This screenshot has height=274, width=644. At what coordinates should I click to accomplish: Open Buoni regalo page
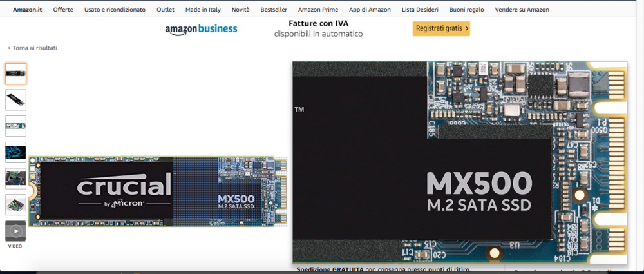click(x=466, y=10)
